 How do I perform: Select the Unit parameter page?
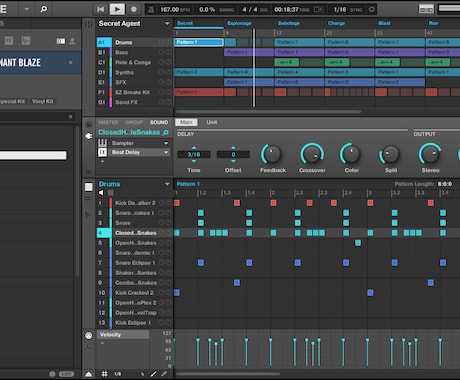tap(212, 122)
